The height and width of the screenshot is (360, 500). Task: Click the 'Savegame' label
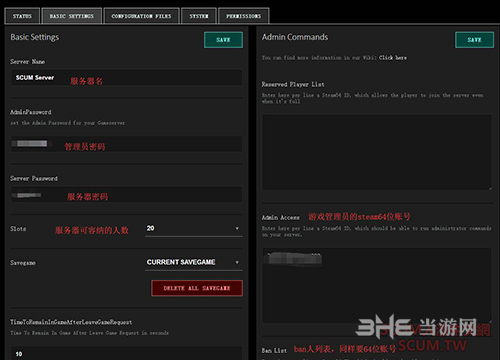click(23, 263)
